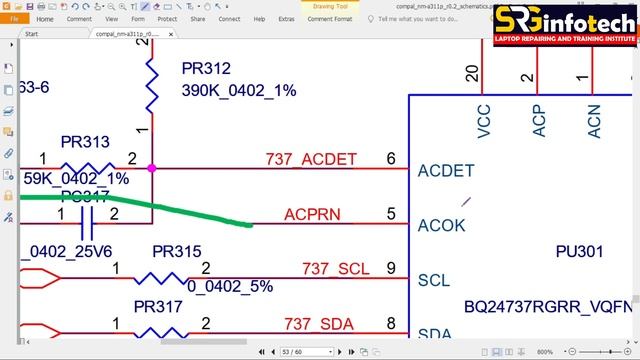The width and height of the screenshot is (640, 360).
Task: Click the previous view icon in status bar
Action: click(x=364, y=352)
